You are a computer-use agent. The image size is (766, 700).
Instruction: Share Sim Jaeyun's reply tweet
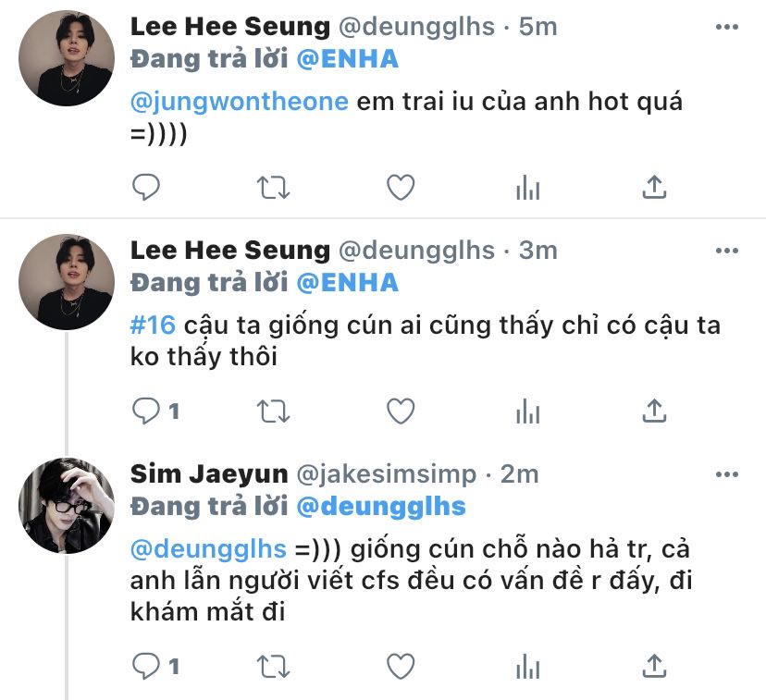point(654,667)
